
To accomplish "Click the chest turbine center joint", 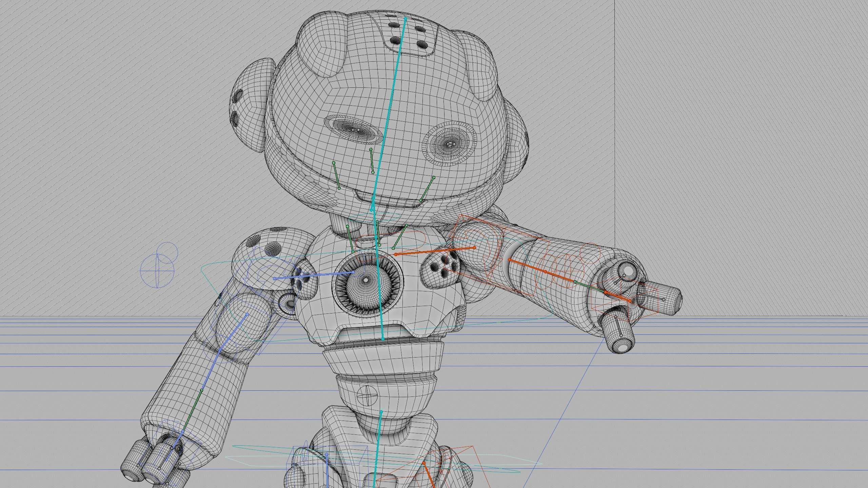I will point(366,280).
